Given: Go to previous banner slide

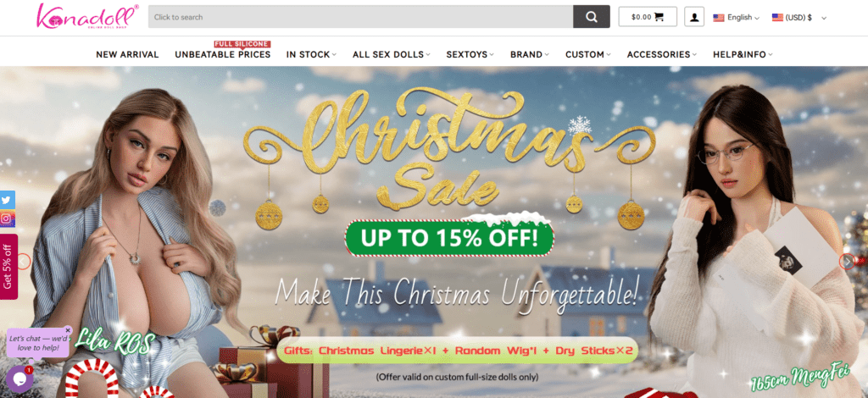Looking at the screenshot, I should (23, 261).
